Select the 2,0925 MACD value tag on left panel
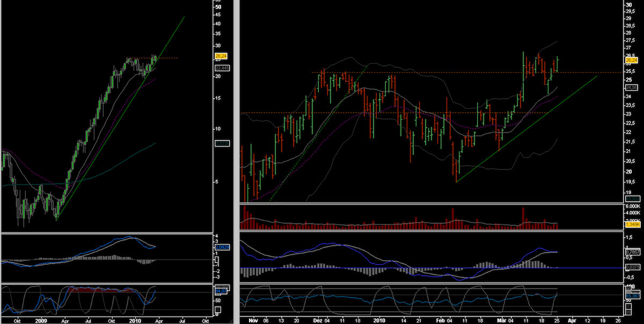 (x=222, y=248)
